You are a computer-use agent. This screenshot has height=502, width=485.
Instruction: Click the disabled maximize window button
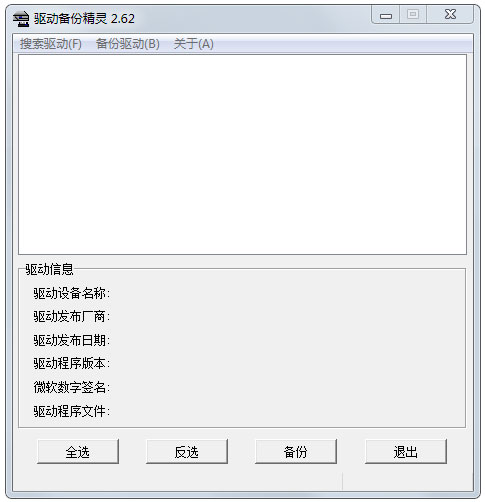[413, 15]
